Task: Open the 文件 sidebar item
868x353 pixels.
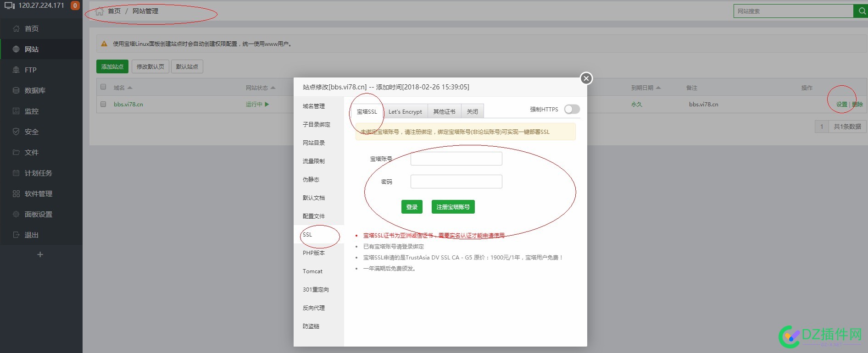Action: tap(41, 152)
